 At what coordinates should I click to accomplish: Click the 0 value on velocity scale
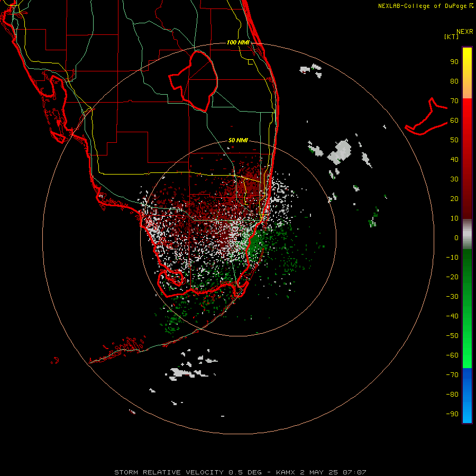coord(456,237)
